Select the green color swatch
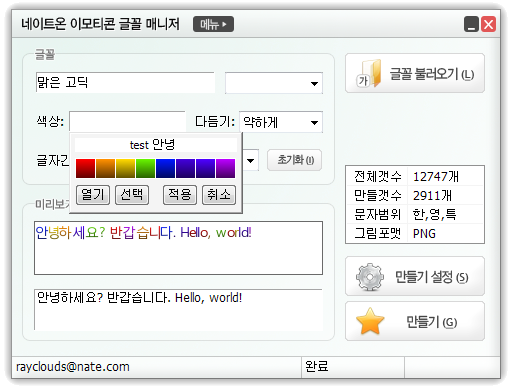The height and width of the screenshot is (388, 511). click(145, 168)
